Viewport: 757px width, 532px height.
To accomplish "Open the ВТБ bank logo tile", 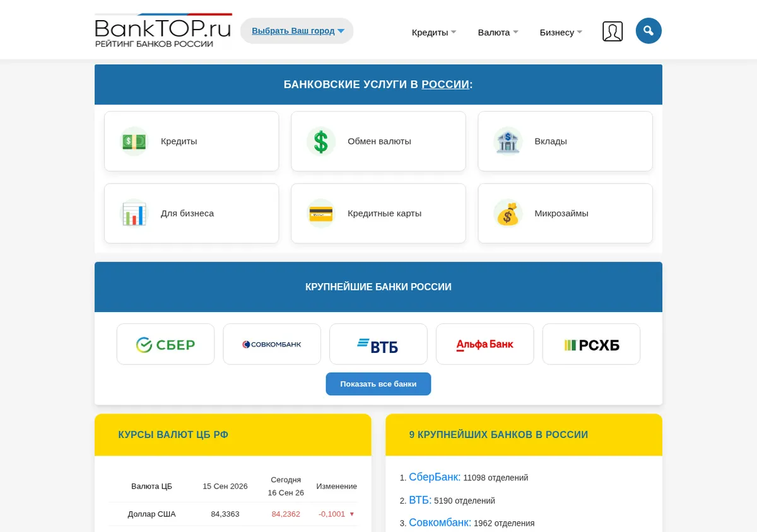I will coord(378,344).
